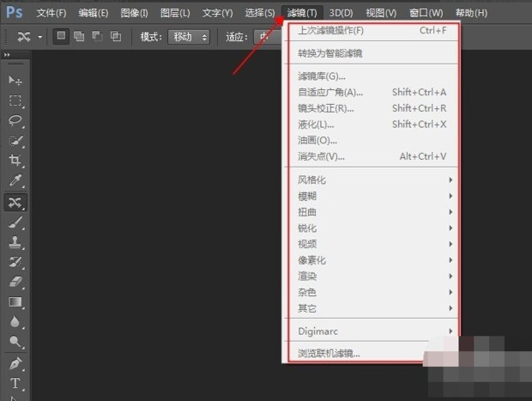Screen dimensions: 532x401
Task: Select the Pen tool
Action: click(15, 363)
